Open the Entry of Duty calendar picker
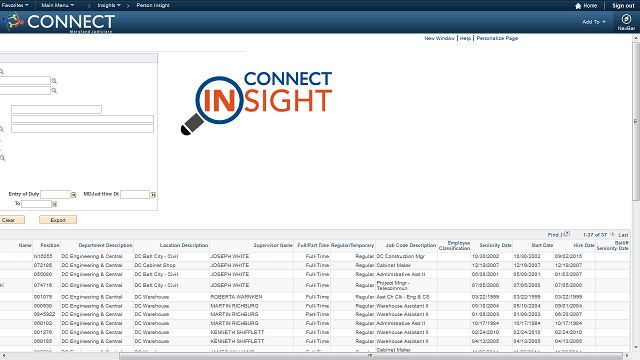 tap(74, 195)
